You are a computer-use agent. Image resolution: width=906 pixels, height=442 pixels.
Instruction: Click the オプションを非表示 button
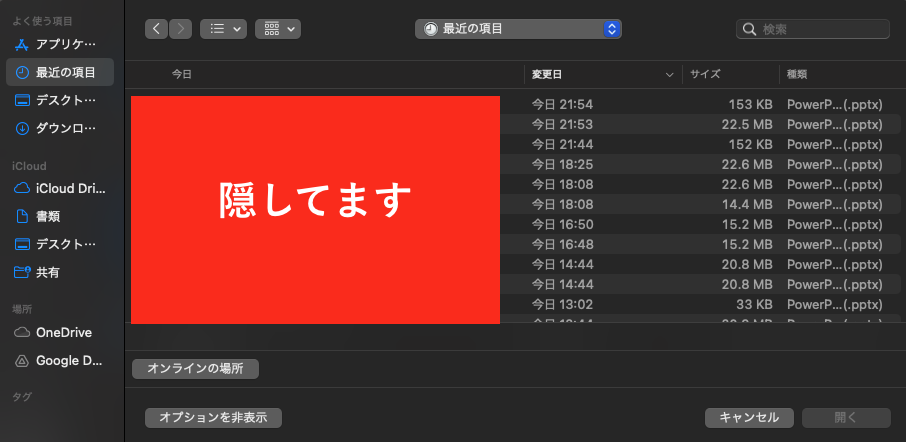(x=213, y=417)
